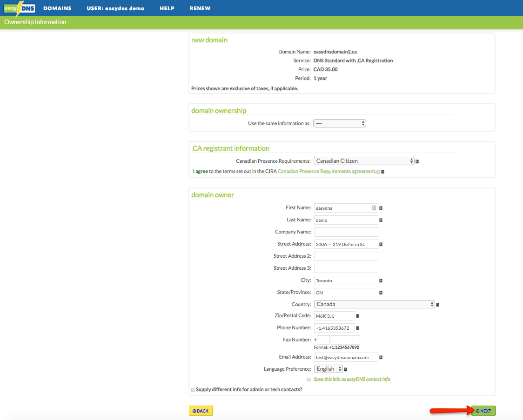Click the Last Name input field
523x420 pixels.
[346, 220]
